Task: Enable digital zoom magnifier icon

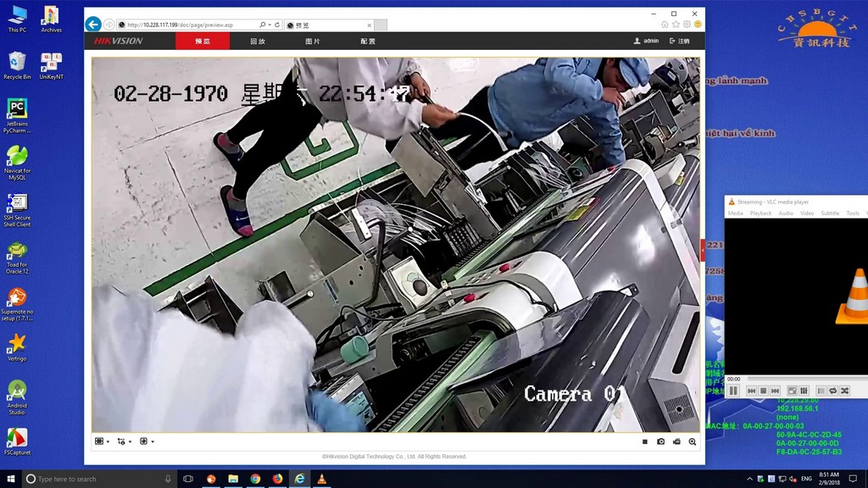Action: [693, 441]
